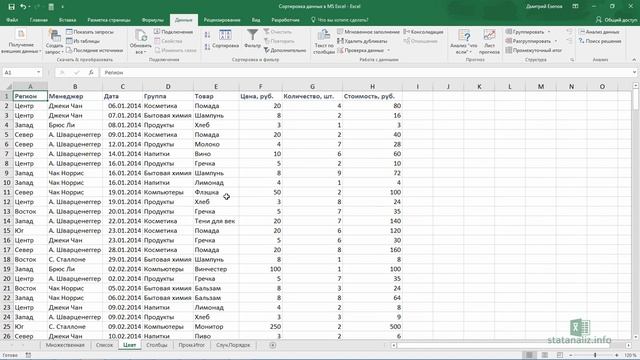Click Поиск решения (solver)

[600, 41]
